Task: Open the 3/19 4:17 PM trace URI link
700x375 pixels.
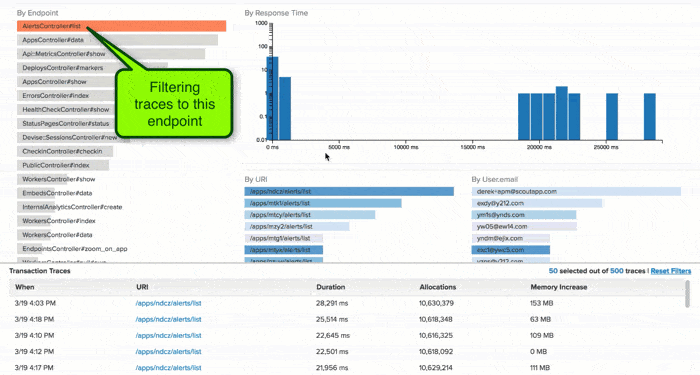Action: pyautogui.click(x=168, y=367)
